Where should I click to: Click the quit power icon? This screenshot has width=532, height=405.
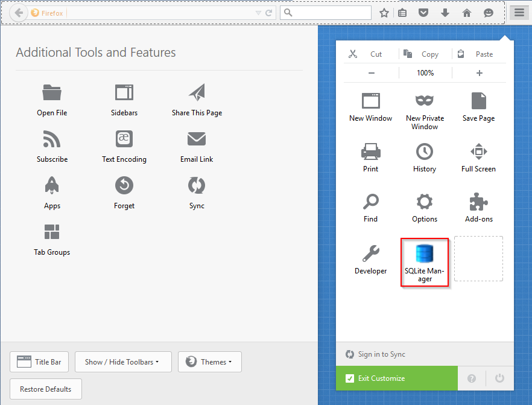pos(499,378)
